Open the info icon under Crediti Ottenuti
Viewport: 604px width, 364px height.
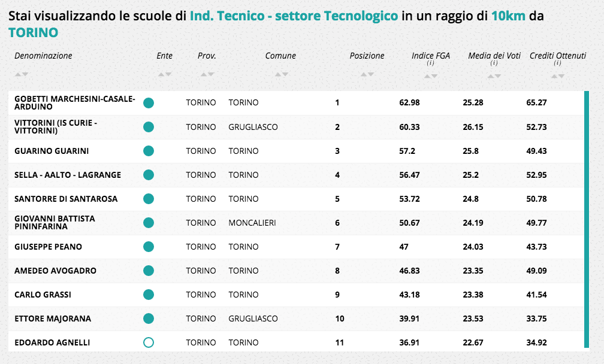coord(557,63)
